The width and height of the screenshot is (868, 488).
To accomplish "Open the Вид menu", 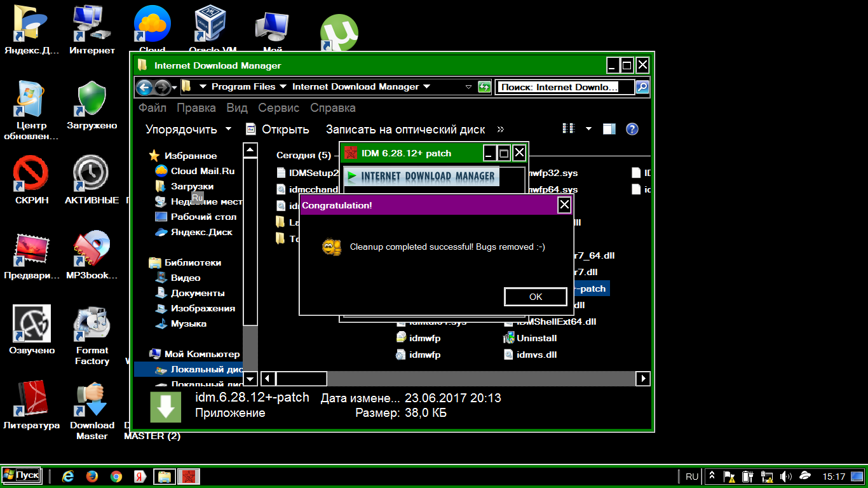I will [x=237, y=107].
